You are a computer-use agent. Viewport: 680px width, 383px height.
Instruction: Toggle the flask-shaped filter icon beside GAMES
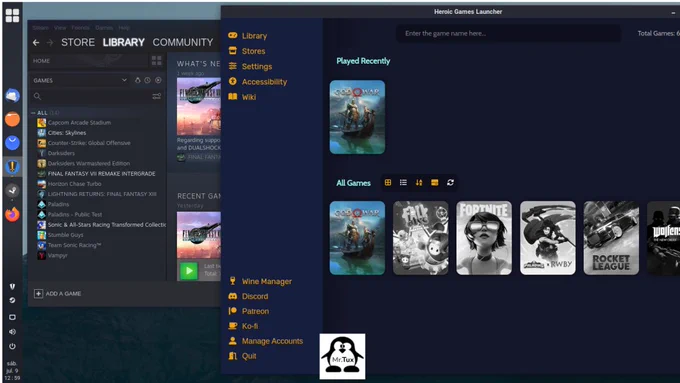[137, 80]
